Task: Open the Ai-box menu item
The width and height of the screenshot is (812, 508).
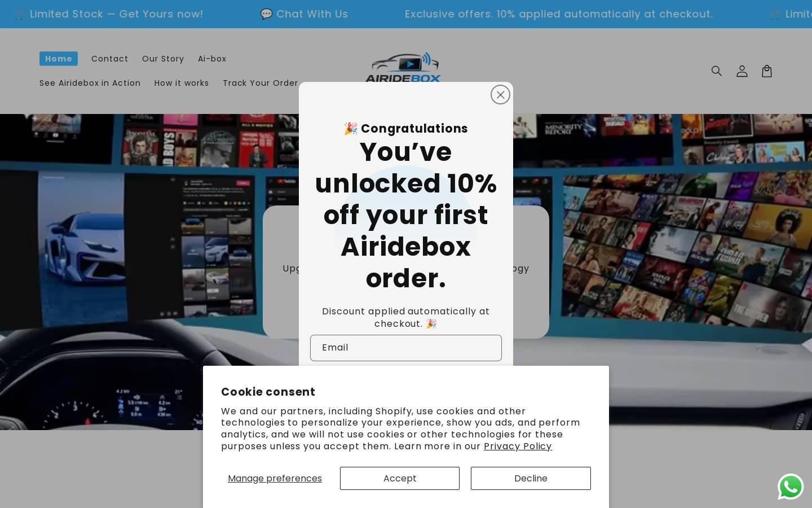Action: (212, 59)
